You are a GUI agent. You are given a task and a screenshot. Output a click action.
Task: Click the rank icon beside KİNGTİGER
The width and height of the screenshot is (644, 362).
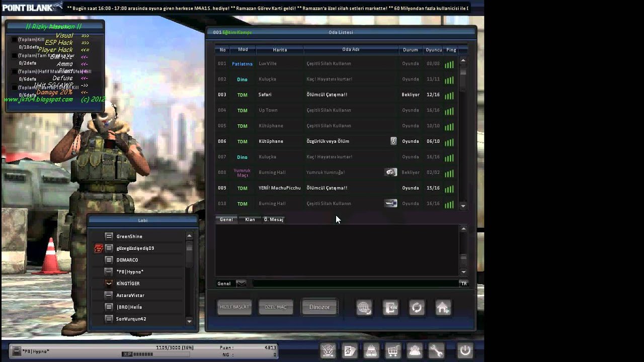point(109,284)
